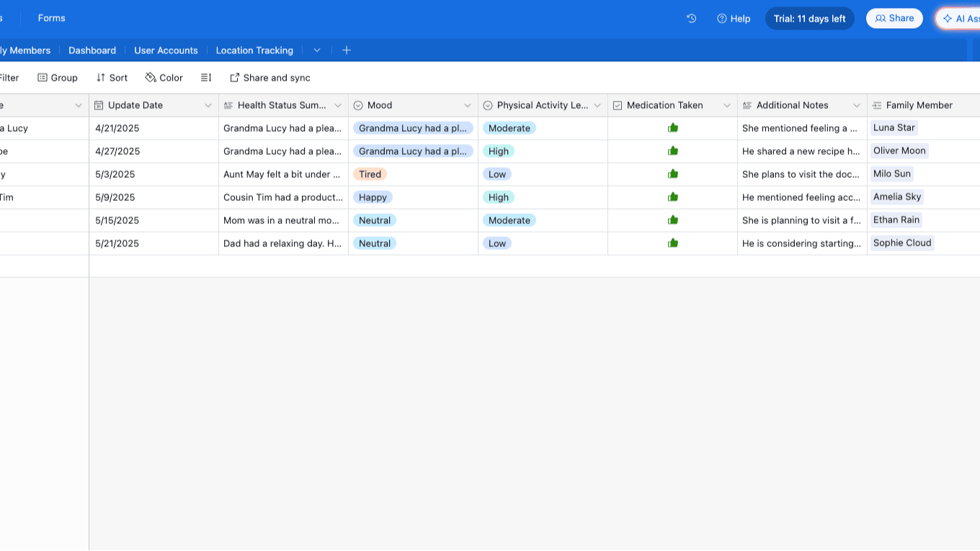Open the Mood column dropdown arrow

click(x=468, y=106)
